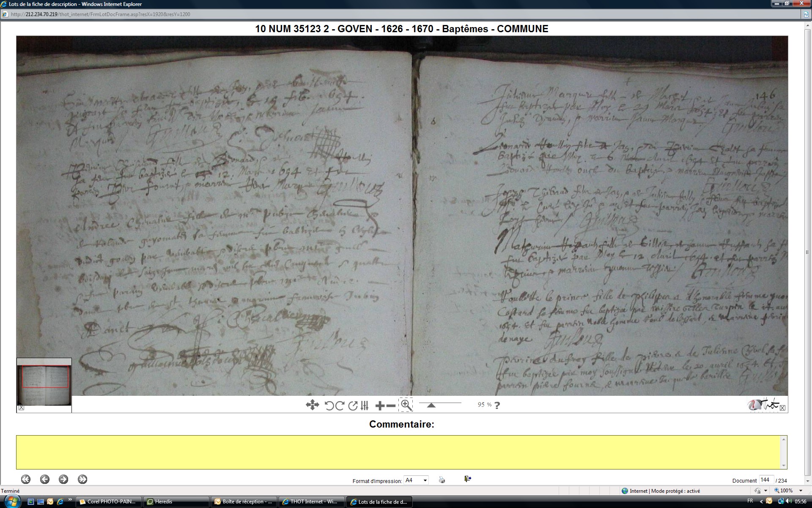This screenshot has height=508, width=812.
Task: Expand browser zoom 100% dropdown
Action: [801, 491]
